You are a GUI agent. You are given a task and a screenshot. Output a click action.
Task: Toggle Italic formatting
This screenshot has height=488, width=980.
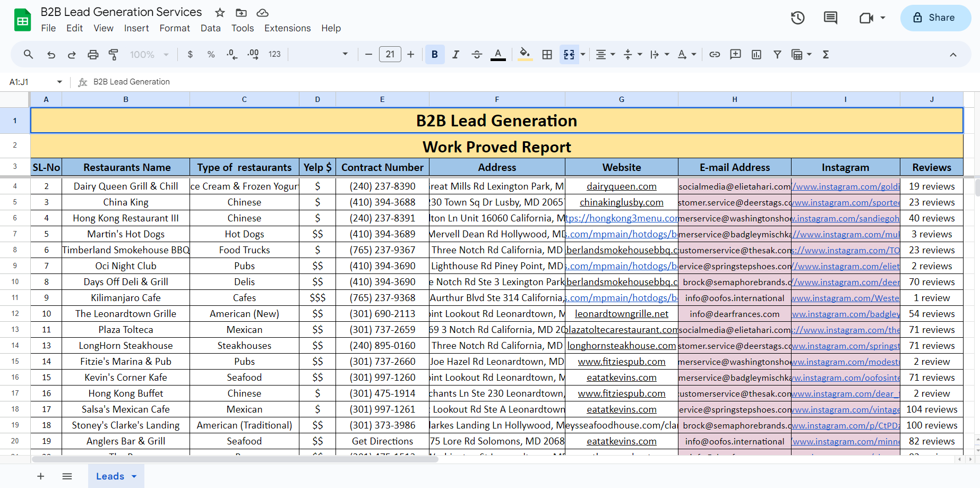tap(455, 54)
